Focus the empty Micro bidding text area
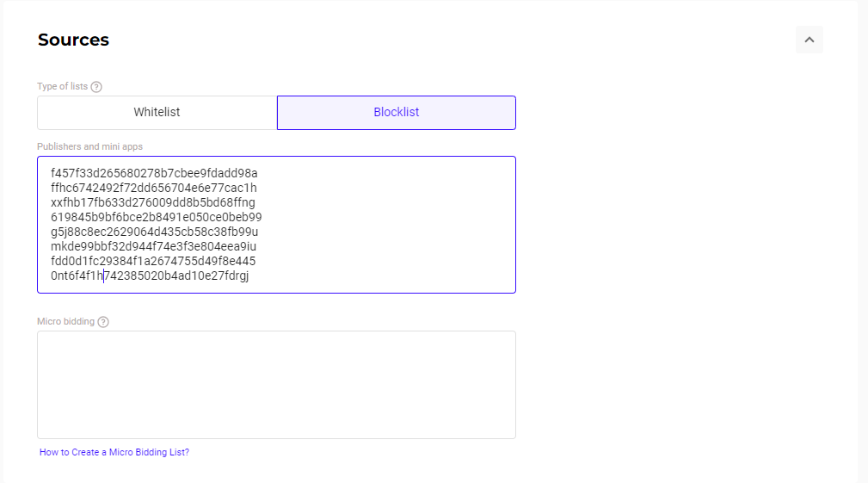This screenshot has width=868, height=483. point(276,384)
